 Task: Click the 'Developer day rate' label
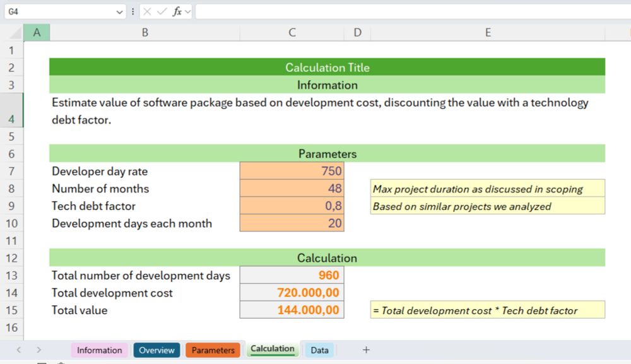click(x=100, y=172)
